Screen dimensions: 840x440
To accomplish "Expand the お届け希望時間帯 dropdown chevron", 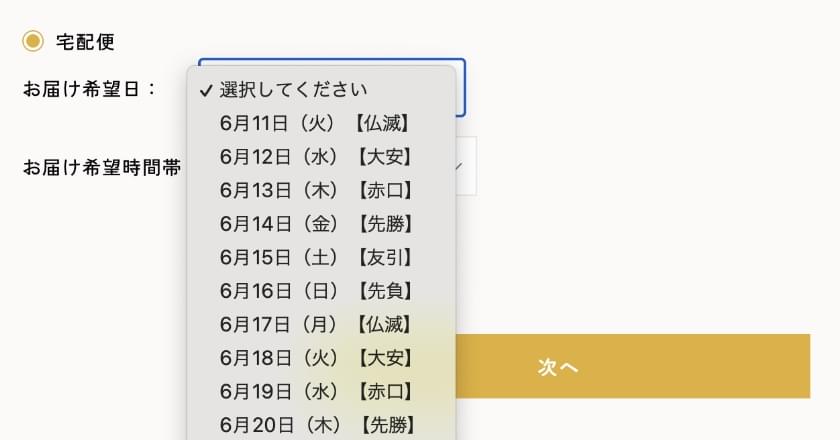I will coord(460,166).
